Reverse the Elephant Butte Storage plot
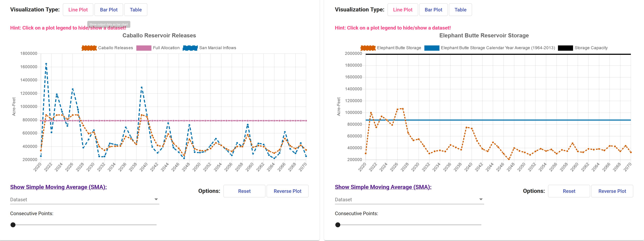Image resolution: width=644 pixels, height=241 pixels. pyautogui.click(x=612, y=191)
